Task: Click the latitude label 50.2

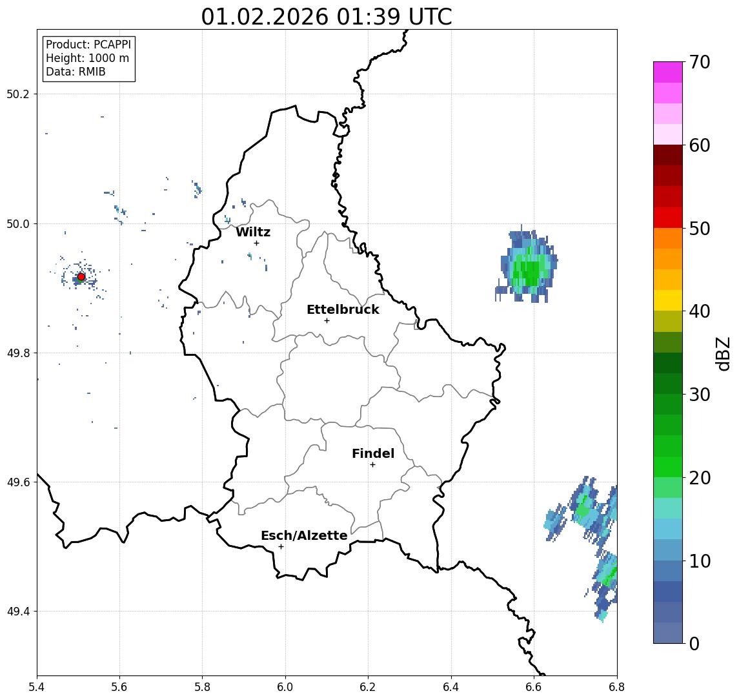Action: (17, 94)
